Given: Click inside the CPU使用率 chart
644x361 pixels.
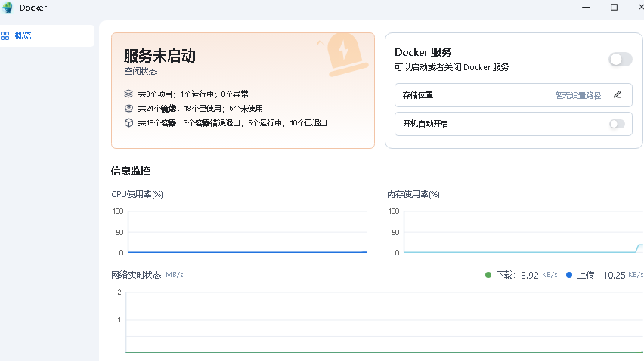Looking at the screenshot, I should tap(247, 233).
